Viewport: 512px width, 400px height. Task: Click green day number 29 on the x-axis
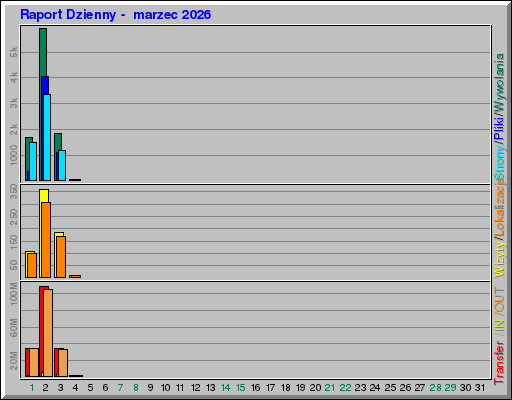[x=450, y=388]
